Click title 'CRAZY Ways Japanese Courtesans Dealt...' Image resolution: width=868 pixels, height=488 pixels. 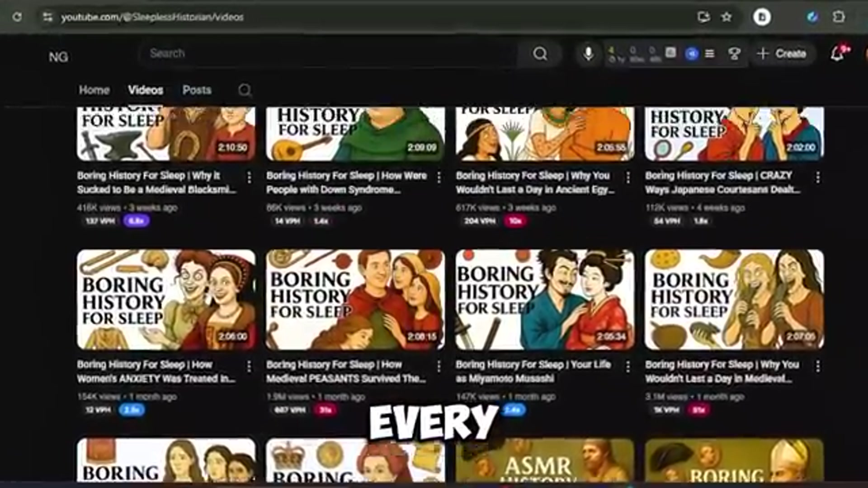(x=722, y=182)
